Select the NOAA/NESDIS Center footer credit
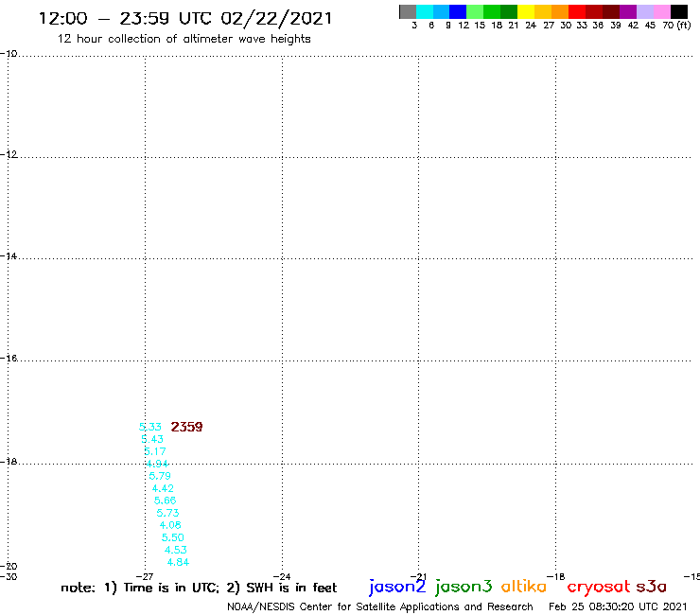The width and height of the screenshot is (700, 615). point(380,607)
